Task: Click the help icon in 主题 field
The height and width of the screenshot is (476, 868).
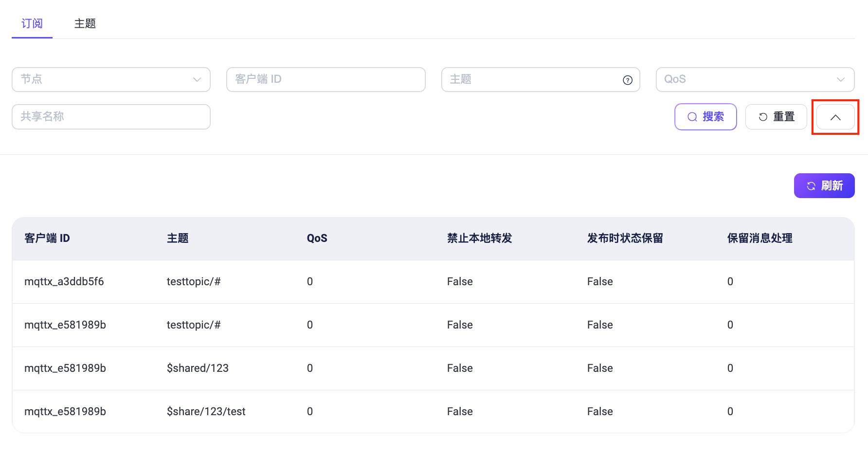Action: 628,80
